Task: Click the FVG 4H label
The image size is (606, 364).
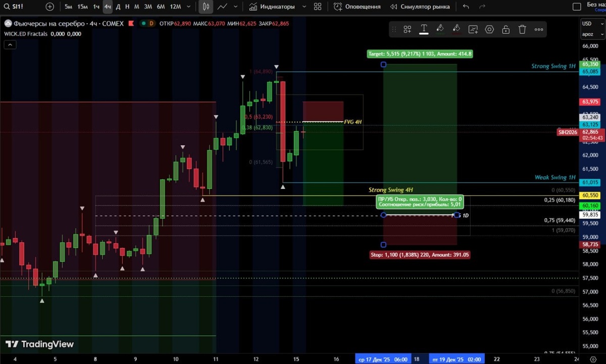Action: (x=352, y=122)
